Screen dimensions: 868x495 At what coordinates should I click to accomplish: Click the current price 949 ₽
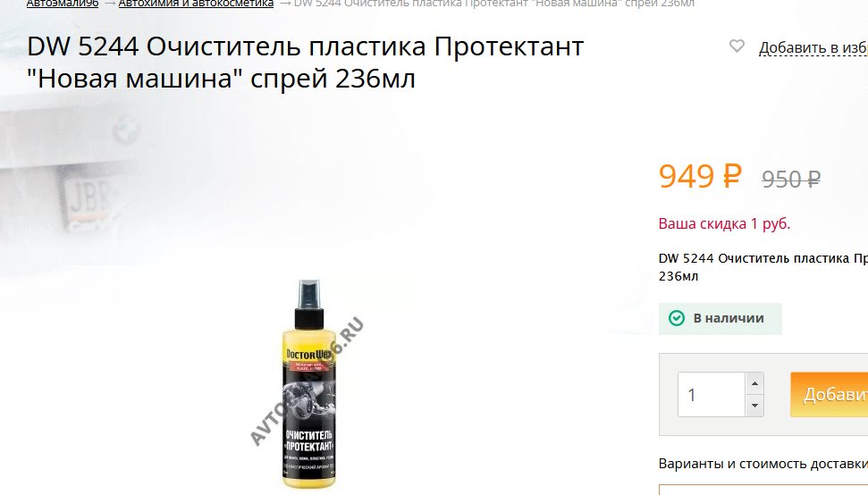coord(700,176)
